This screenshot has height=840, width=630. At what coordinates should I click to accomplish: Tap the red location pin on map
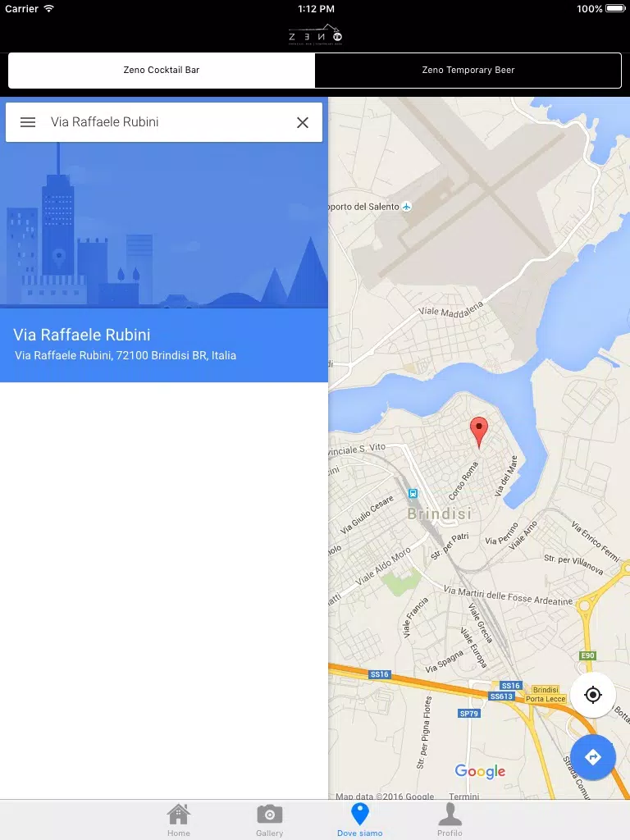click(x=479, y=432)
